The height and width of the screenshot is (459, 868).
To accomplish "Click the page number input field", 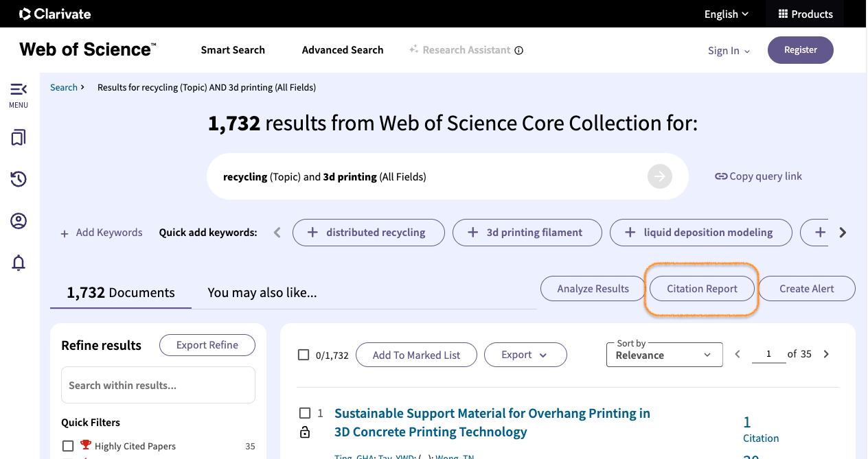I will click(x=768, y=354).
